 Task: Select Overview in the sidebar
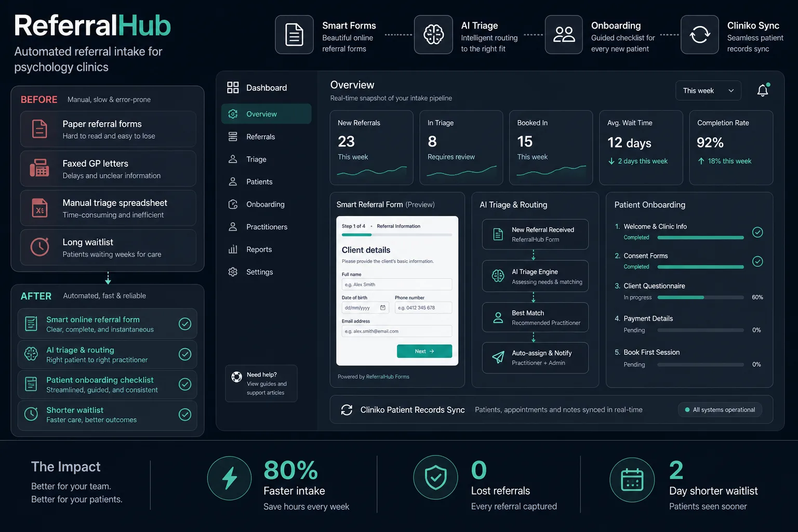pos(266,114)
